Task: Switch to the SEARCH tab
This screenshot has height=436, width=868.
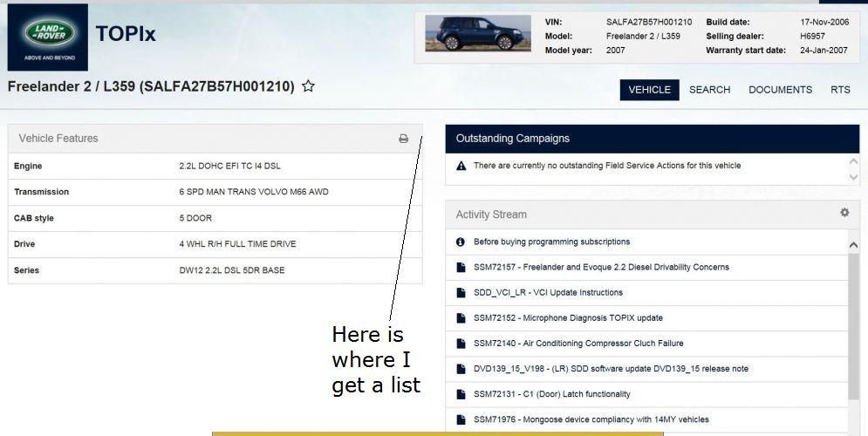Action: [x=710, y=90]
